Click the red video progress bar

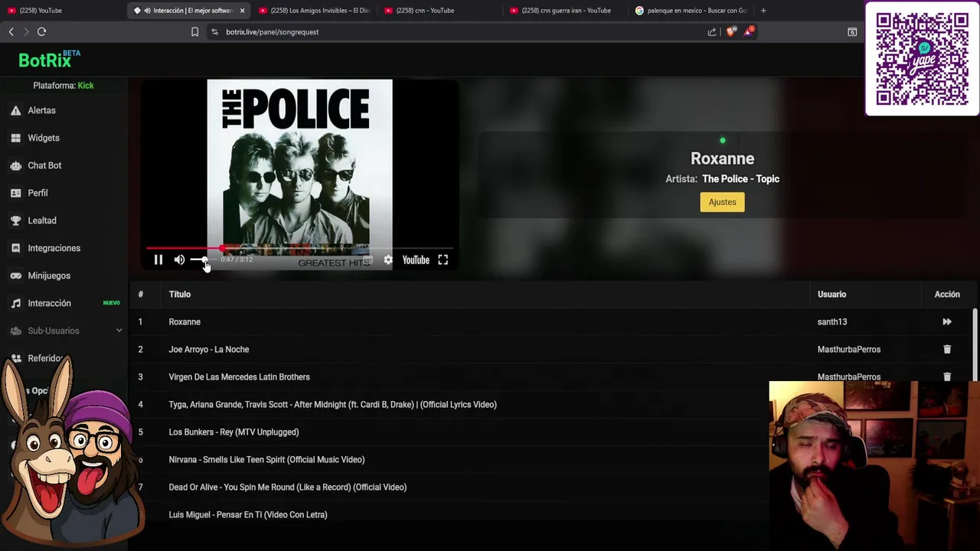(x=299, y=249)
